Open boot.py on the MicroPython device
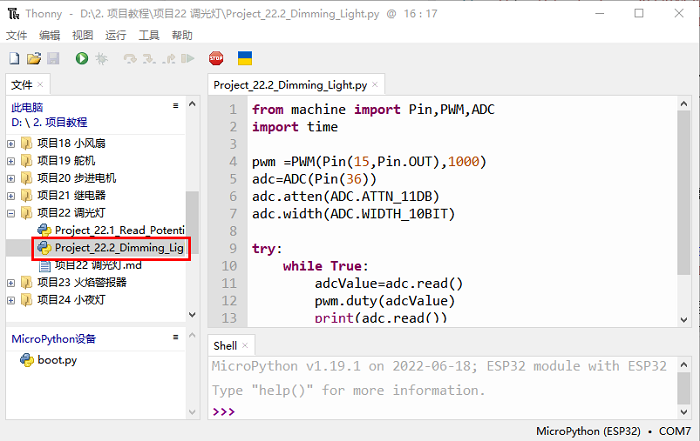 [x=57, y=360]
